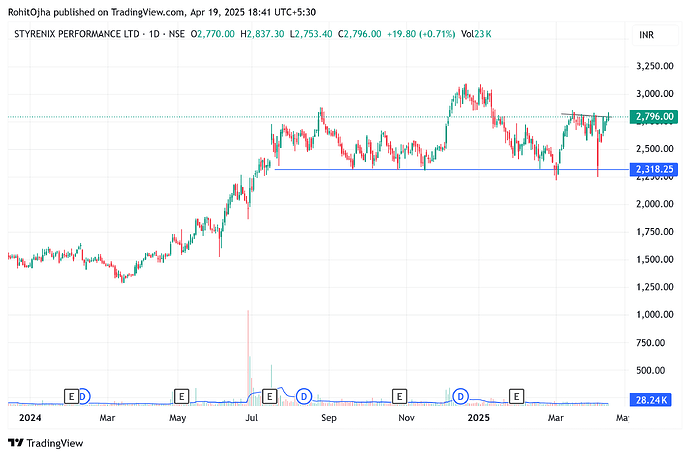Open the earnings E marker in February 2024
This screenshot has width=690, height=457.
(x=71, y=397)
